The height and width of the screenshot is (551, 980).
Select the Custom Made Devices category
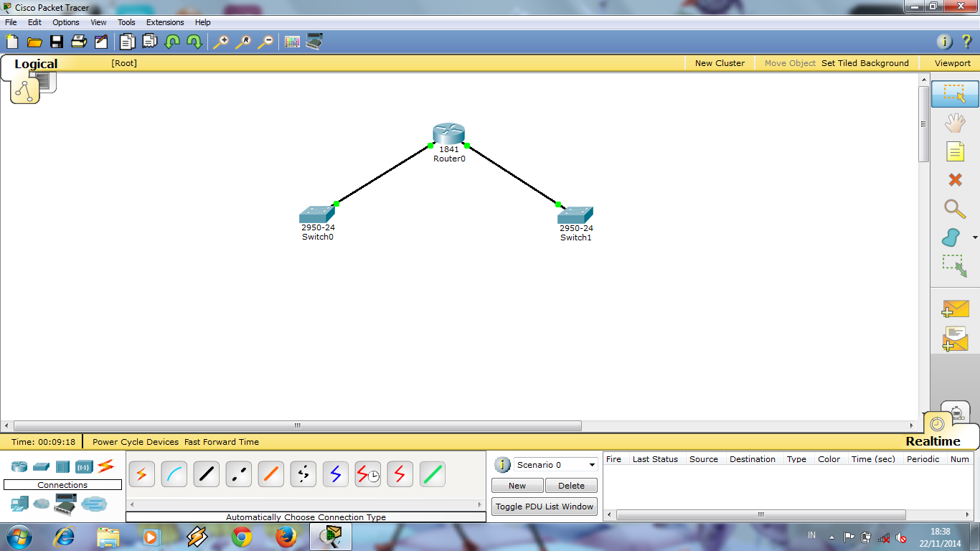65,505
